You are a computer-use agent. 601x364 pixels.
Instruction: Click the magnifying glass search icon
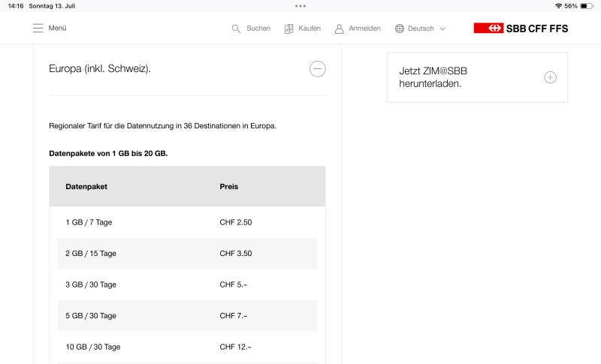click(x=236, y=29)
